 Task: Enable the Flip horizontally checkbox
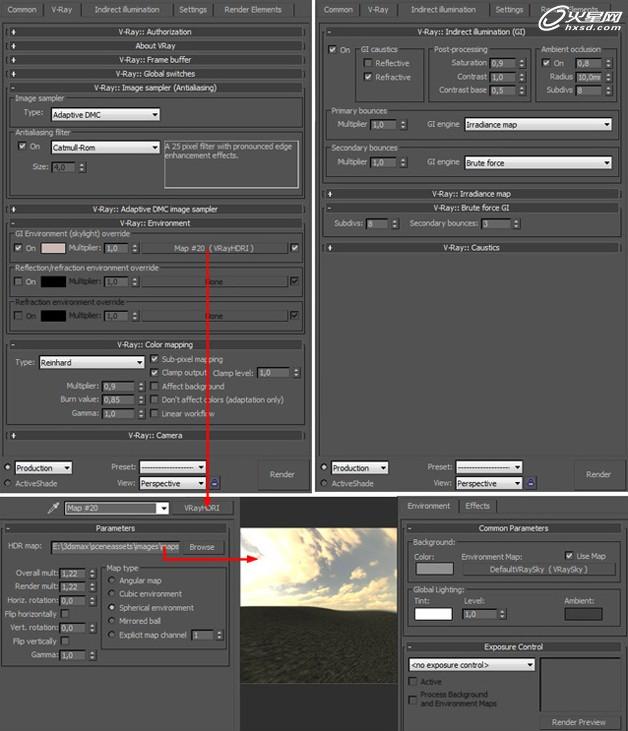click(x=65, y=614)
